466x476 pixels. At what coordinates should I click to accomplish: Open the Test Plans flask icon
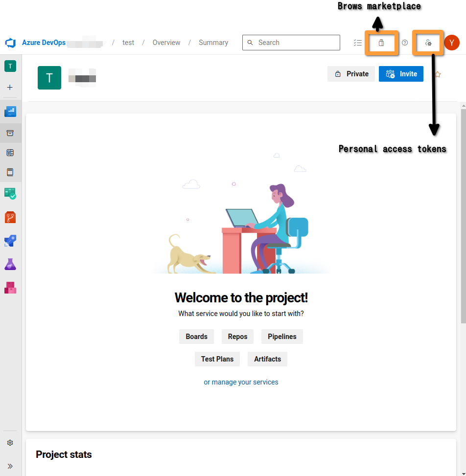coord(10,264)
